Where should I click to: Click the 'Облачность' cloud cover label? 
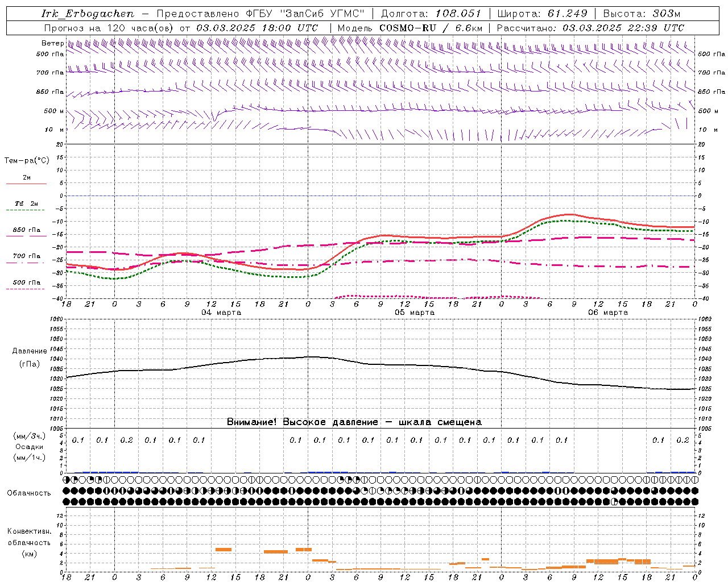click(x=28, y=493)
